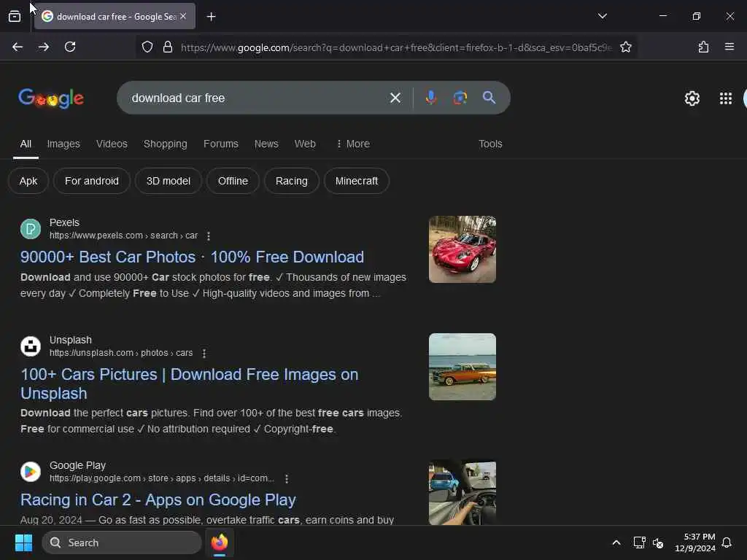The width and height of the screenshot is (747, 560).
Task: Bookmark this page with star icon
Action: pyautogui.click(x=625, y=47)
